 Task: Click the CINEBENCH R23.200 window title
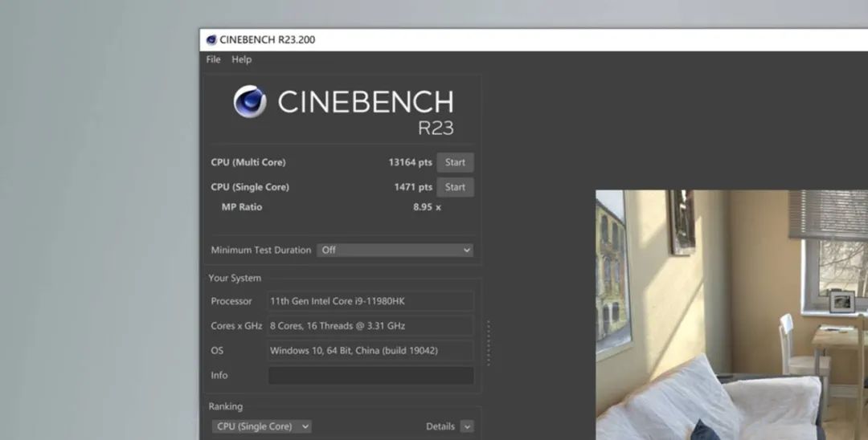268,40
